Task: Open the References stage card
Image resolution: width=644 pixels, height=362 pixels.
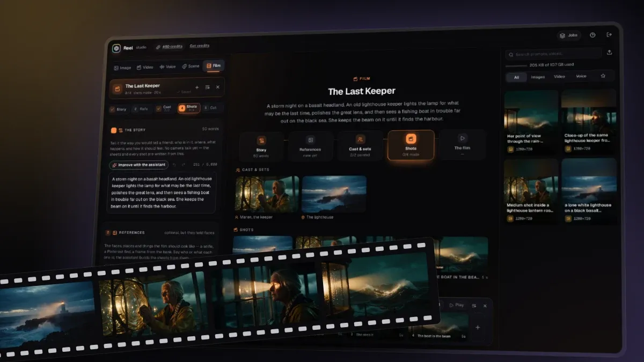Action: pos(310,145)
